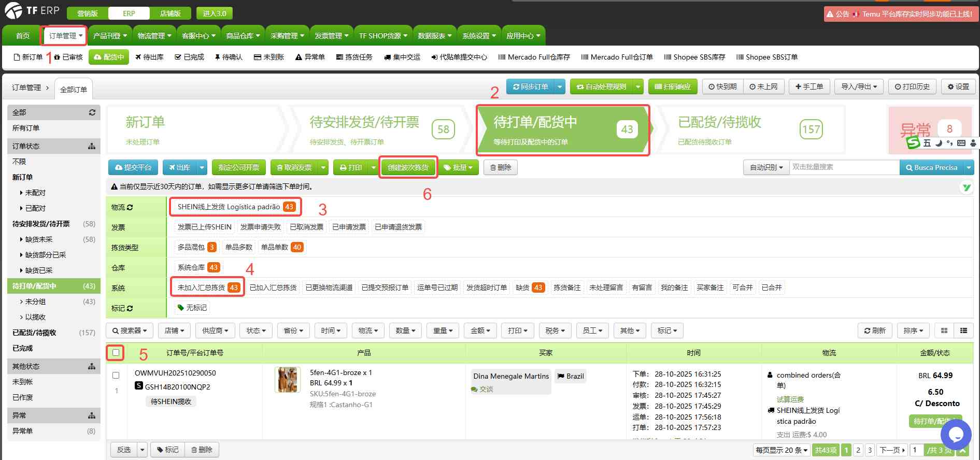The image size is (980, 460).
Task: Click the refresh icon next to 标记 filter label
Action: pos(130,308)
